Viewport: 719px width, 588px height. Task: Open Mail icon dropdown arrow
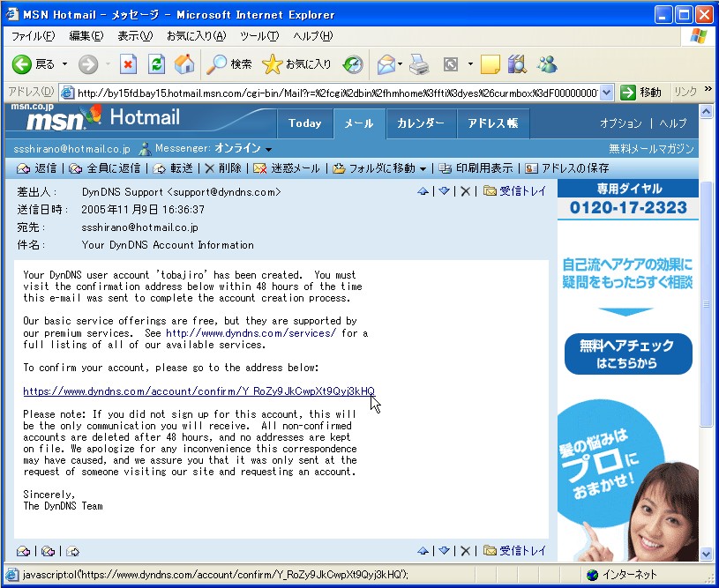pos(400,64)
